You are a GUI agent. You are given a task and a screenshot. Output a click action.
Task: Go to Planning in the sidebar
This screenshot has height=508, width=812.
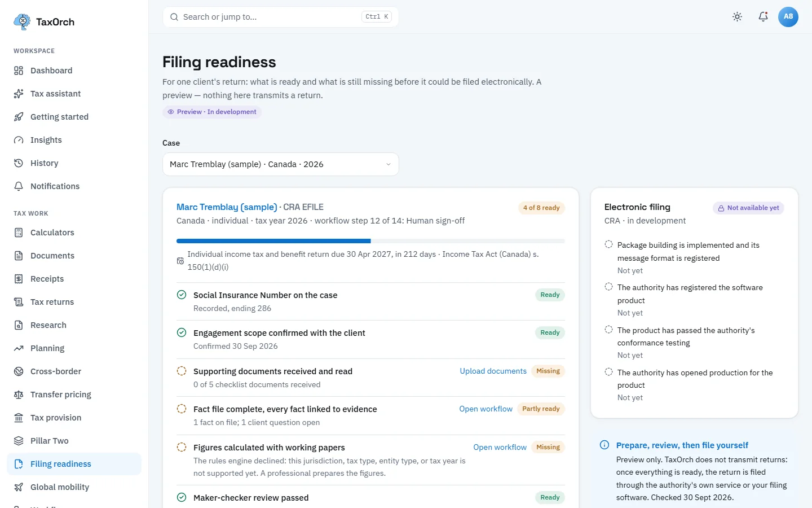pos(74,348)
